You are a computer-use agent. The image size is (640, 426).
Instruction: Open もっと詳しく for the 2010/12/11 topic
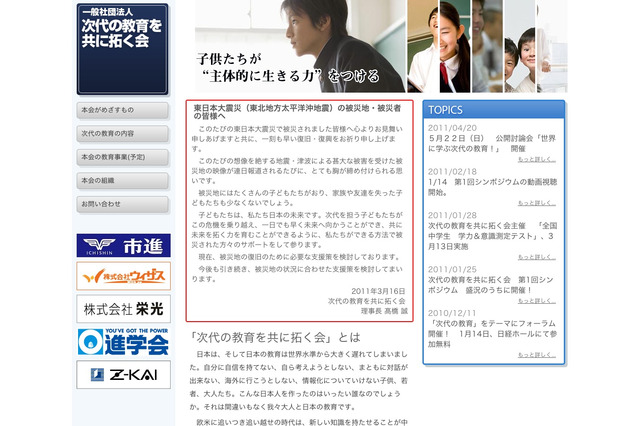537,355
